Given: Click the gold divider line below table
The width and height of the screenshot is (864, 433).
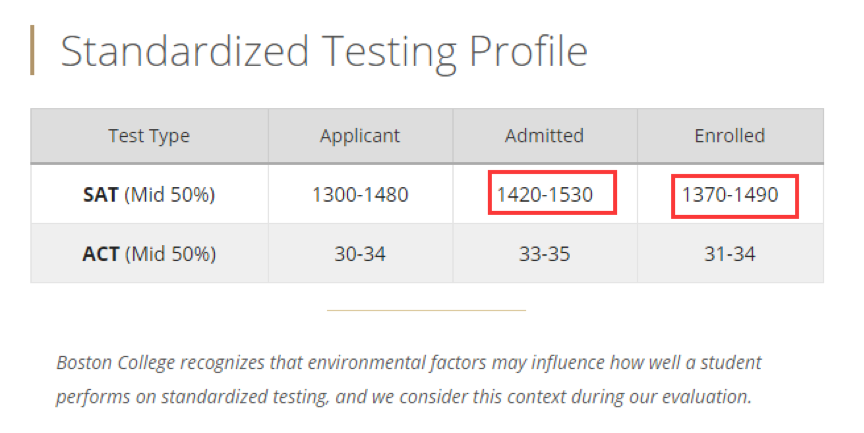Looking at the screenshot, I should 426,310.
